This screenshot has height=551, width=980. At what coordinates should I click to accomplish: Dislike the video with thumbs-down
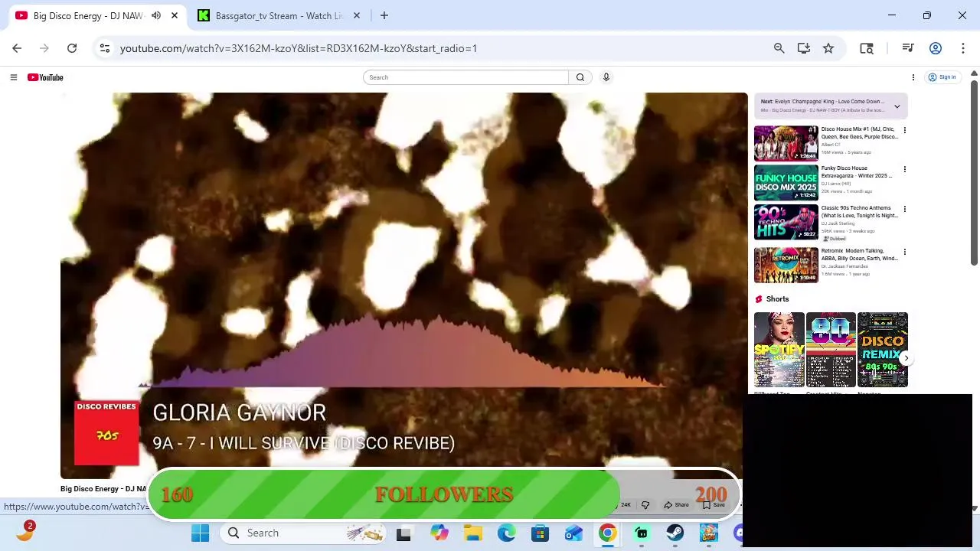pos(645,505)
